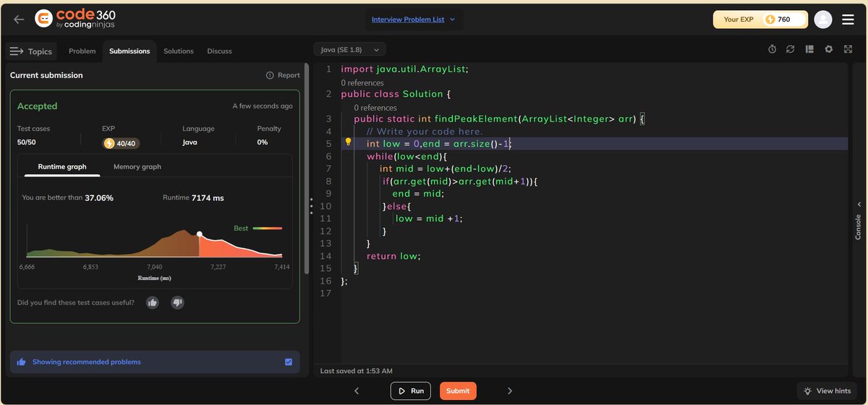The image size is (868, 405).
Task: Click the Last saved at 1:53 AM text
Action: 357,371
